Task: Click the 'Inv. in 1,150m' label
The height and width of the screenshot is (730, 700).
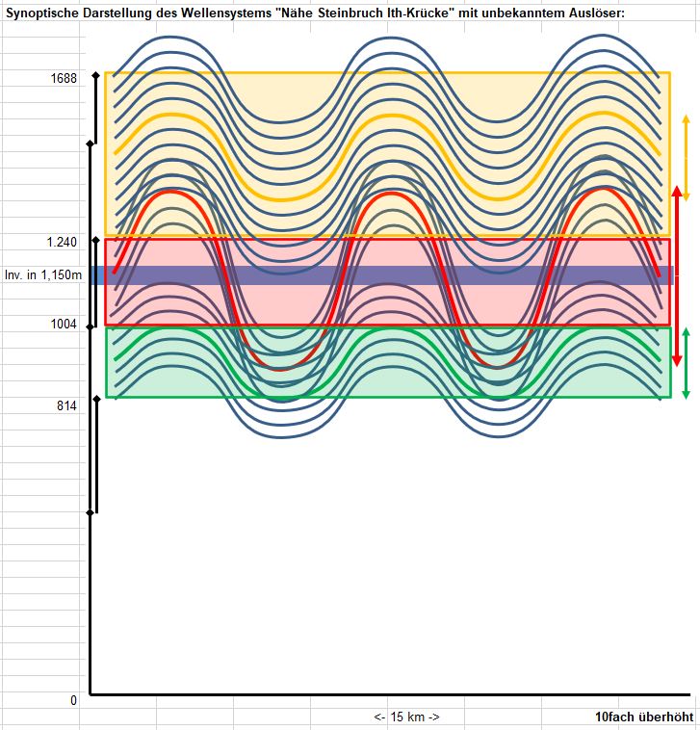Action: pyautogui.click(x=42, y=275)
